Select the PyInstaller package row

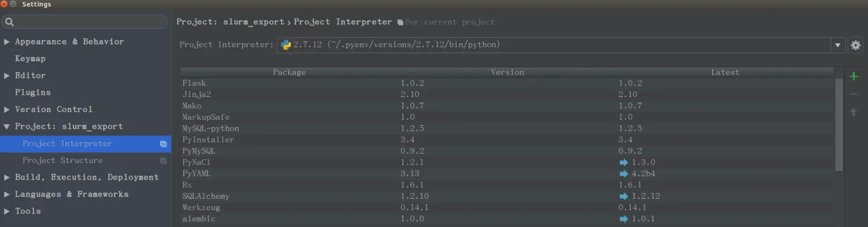[507, 140]
